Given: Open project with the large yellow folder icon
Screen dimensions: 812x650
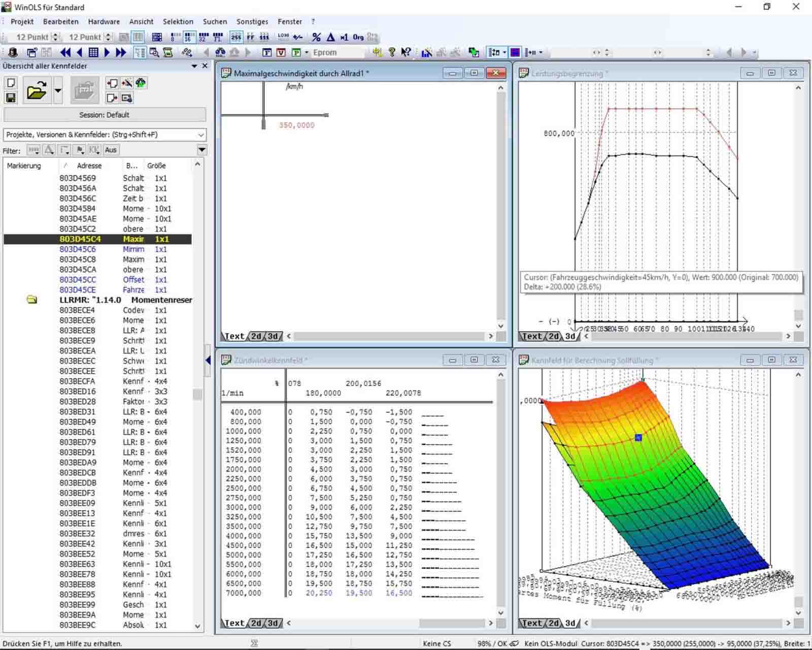Looking at the screenshot, I should pos(36,90).
